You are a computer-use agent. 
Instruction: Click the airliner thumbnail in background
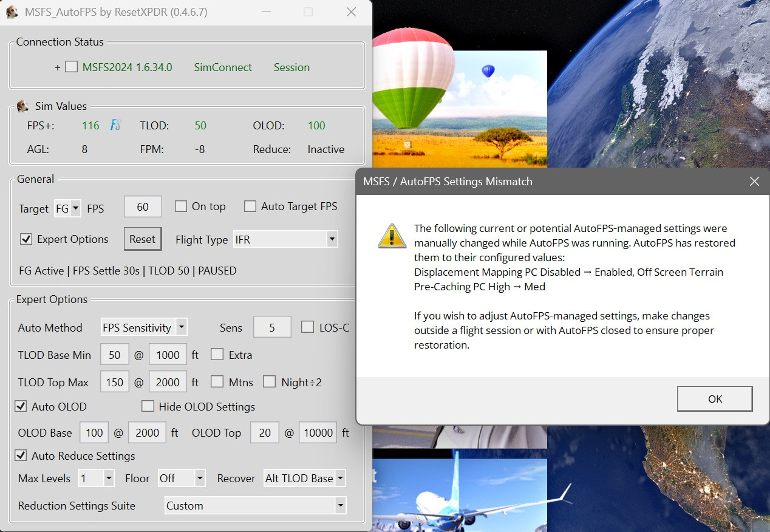coord(460,495)
